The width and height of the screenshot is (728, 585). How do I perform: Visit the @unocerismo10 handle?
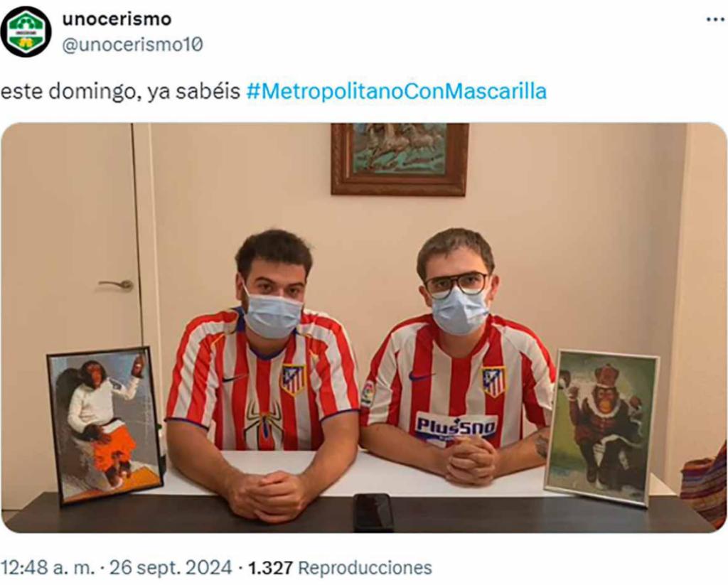(132, 45)
